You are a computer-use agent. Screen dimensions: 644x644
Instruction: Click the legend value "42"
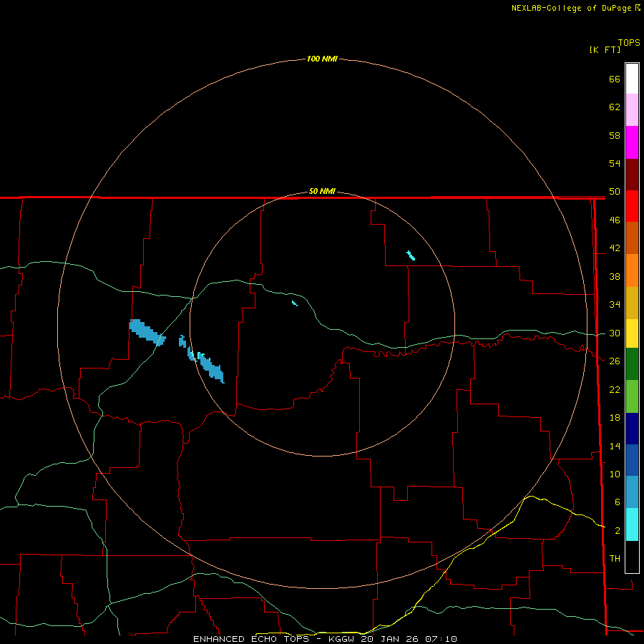(615, 248)
